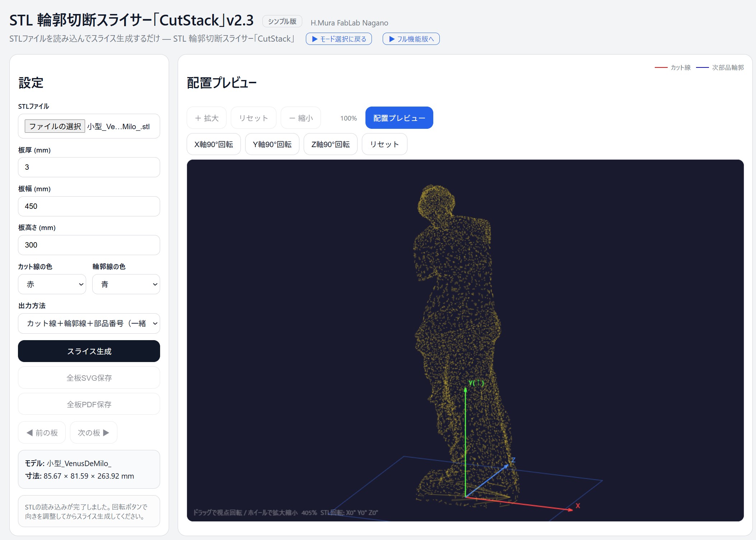Open the モード選択に戻る link
This screenshot has height=540, width=756.
(x=339, y=39)
